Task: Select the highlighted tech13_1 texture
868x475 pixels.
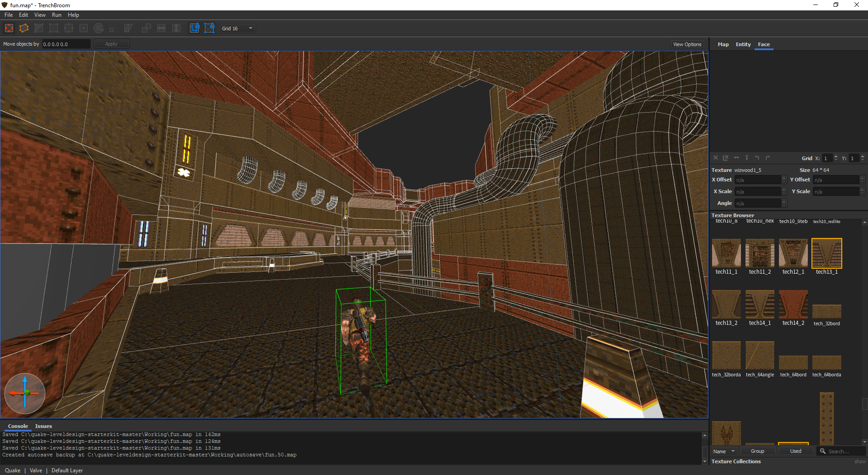Action: pos(827,253)
